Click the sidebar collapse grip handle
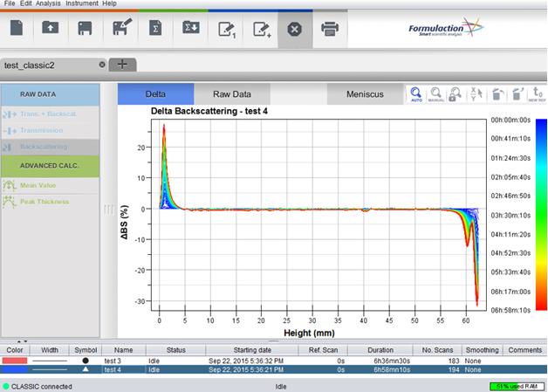 (109, 210)
